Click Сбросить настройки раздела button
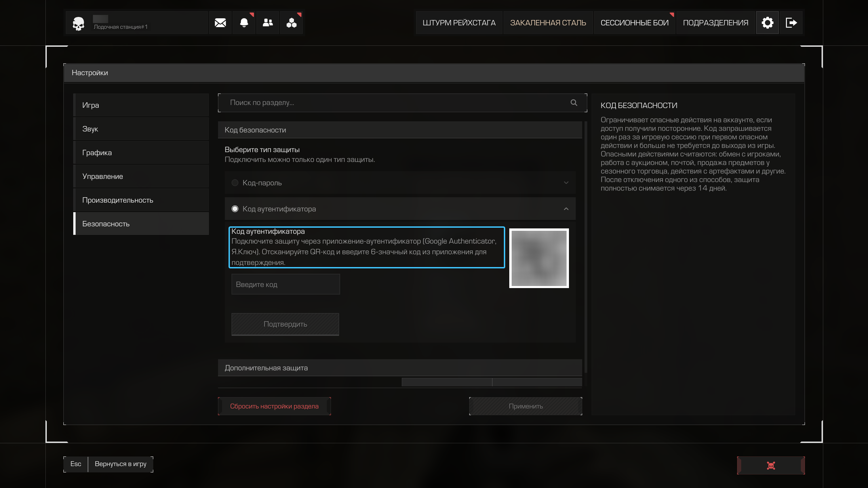868x488 pixels. (x=274, y=406)
